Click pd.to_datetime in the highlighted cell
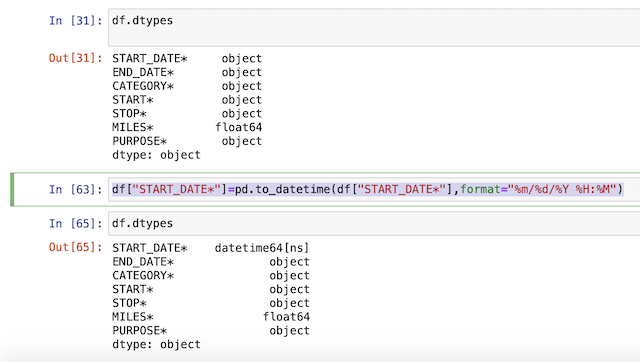The height and width of the screenshot is (362, 640). (282, 189)
